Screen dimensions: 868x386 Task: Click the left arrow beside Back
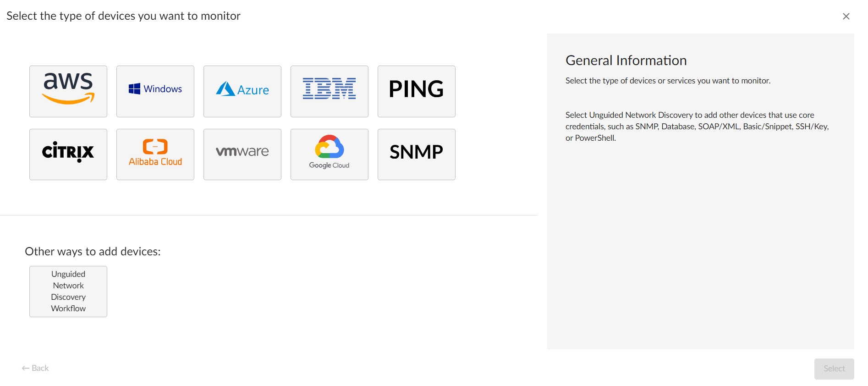(26, 368)
